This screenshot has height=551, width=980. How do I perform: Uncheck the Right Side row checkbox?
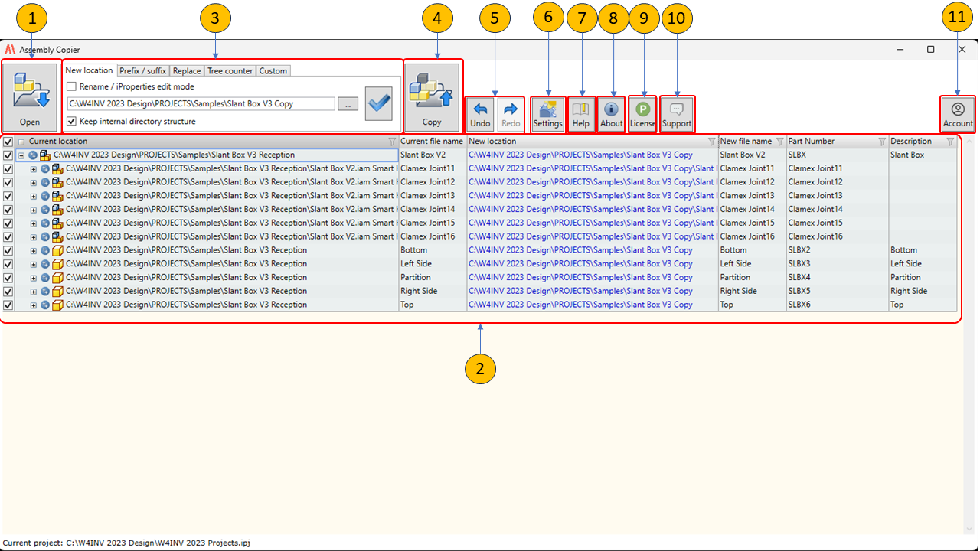pyautogui.click(x=8, y=292)
